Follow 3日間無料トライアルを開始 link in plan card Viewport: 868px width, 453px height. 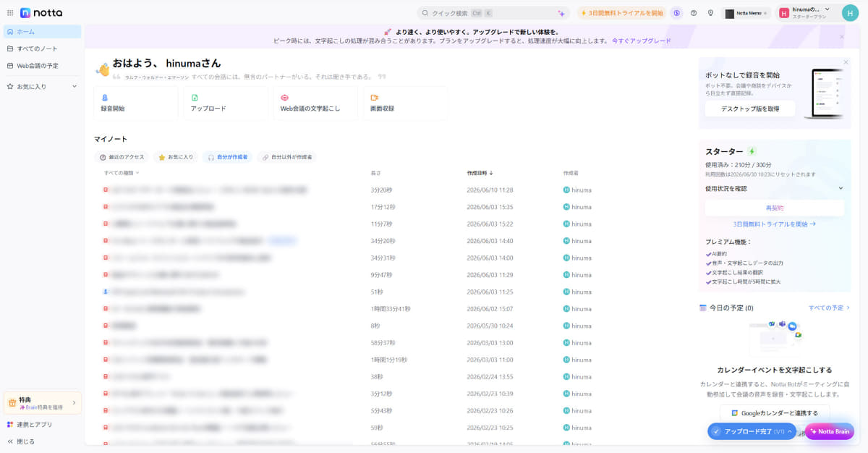(775, 224)
